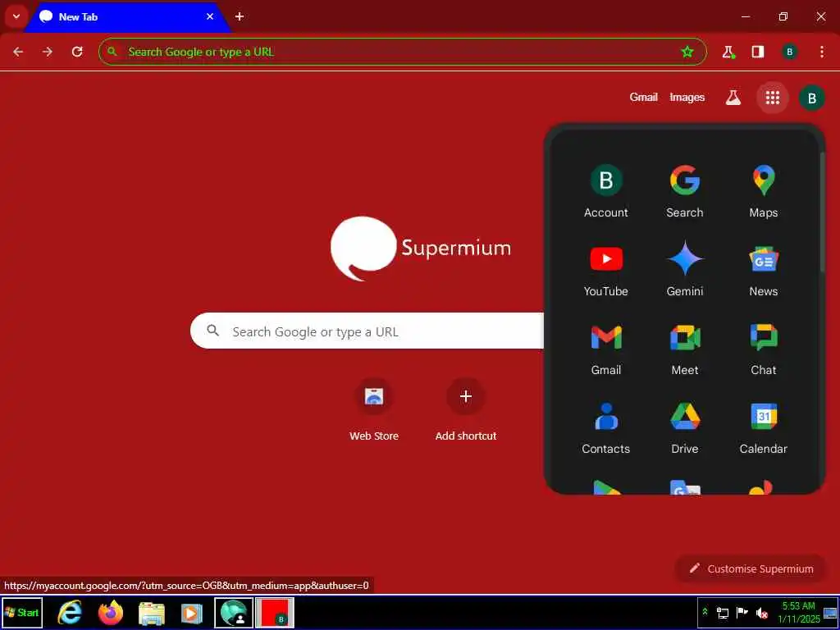Open the Labs flask icon on the page
Screen dimensions: 840x630
(x=733, y=98)
